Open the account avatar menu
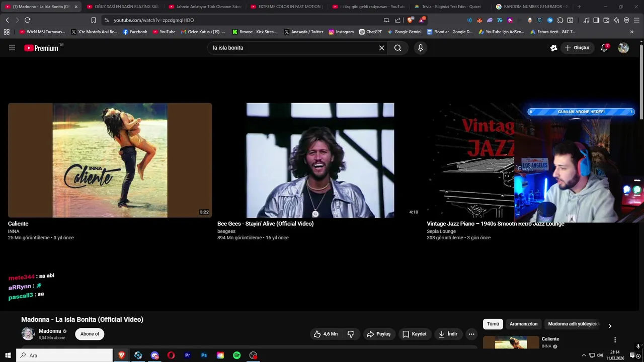 [x=623, y=48]
